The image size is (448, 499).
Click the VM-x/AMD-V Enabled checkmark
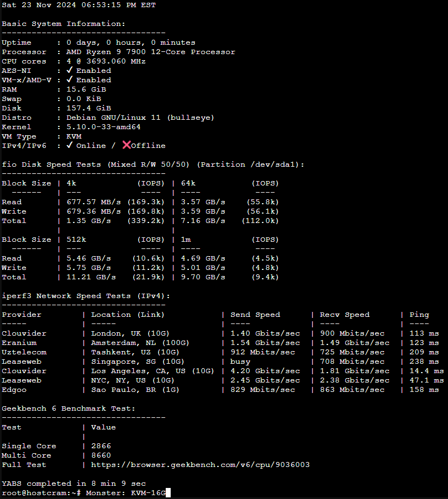click(70, 80)
